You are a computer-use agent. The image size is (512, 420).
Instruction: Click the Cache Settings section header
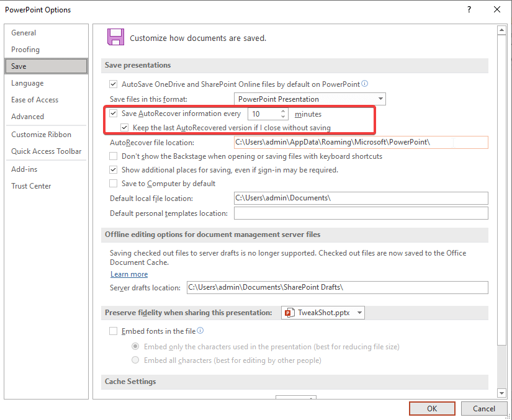pyautogui.click(x=295, y=382)
